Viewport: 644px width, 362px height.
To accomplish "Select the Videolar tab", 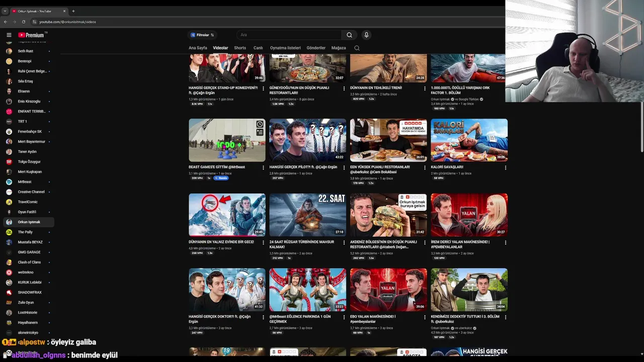I will (220, 48).
